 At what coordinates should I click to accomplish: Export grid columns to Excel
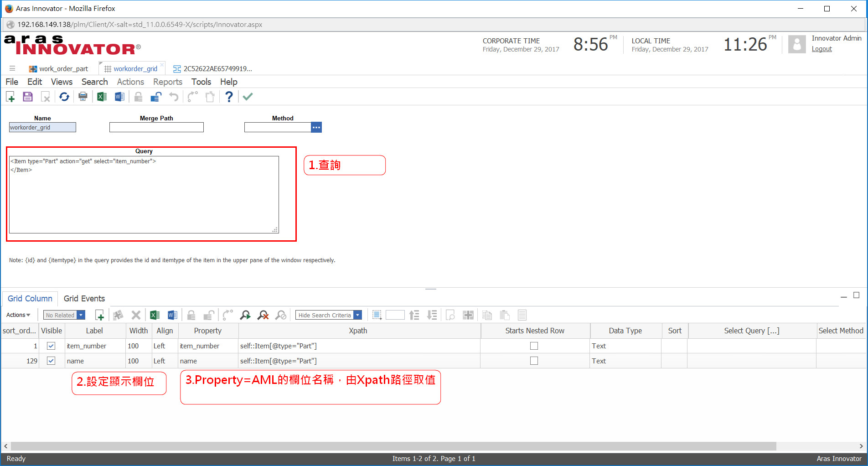click(x=155, y=315)
